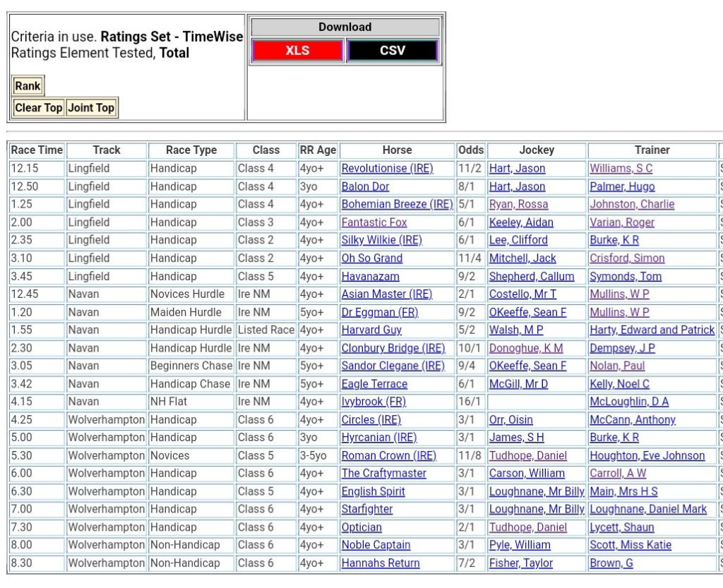Open jockey Mitchell, Jack link
Image resolution: width=723 pixels, height=588 pixels.
[x=522, y=258]
